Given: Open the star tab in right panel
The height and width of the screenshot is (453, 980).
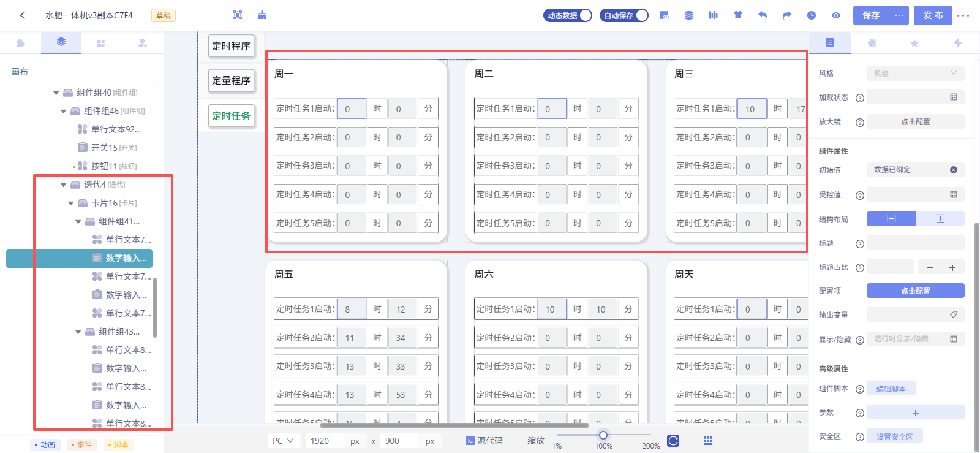Looking at the screenshot, I should (x=914, y=43).
